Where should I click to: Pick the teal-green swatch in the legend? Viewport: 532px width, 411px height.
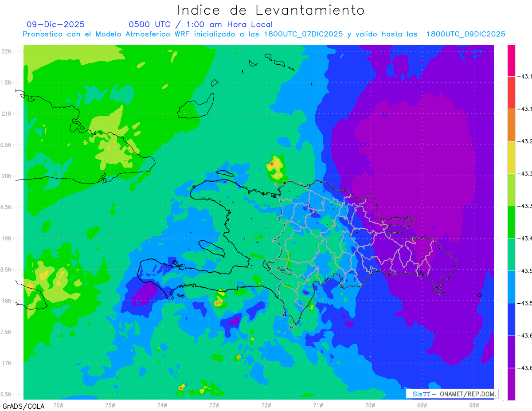pyautogui.click(x=511, y=254)
